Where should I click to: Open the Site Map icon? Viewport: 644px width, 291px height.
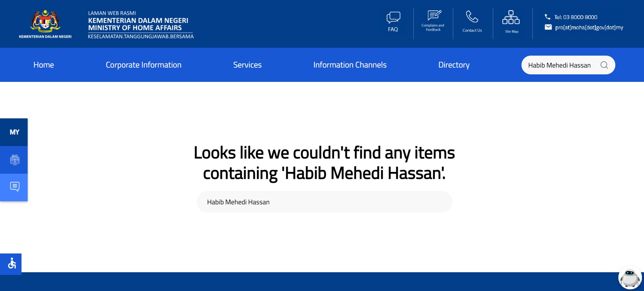tap(511, 17)
